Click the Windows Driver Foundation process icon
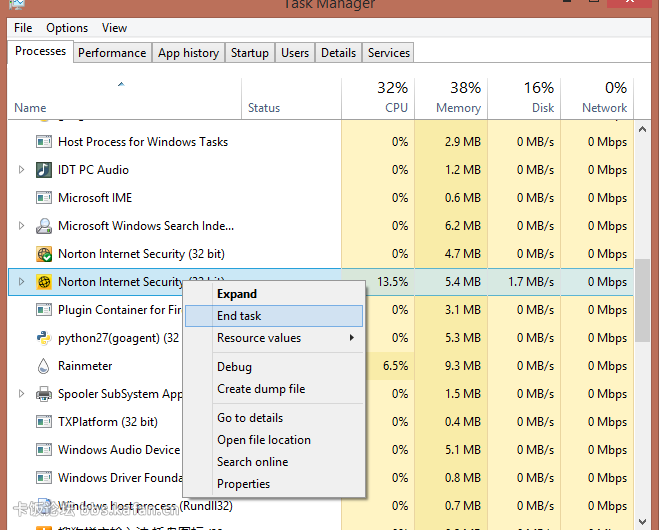Screen dimensions: 659x530 pyautogui.click(x=44, y=477)
